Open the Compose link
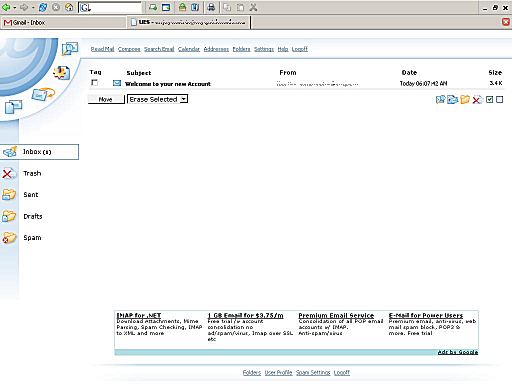The height and width of the screenshot is (384, 512). (129, 49)
